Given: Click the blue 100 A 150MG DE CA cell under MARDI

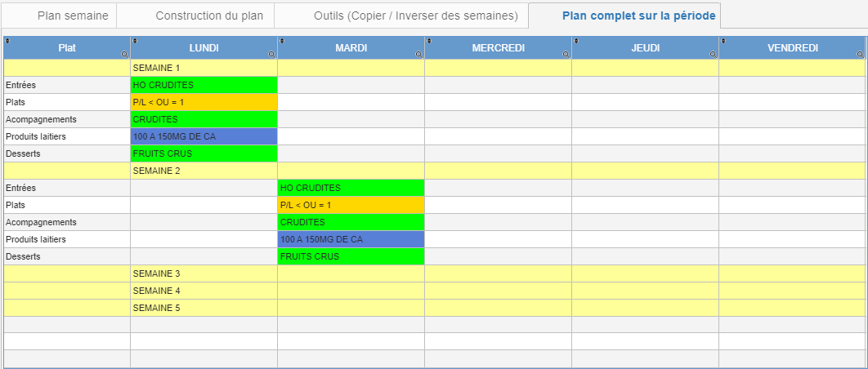Looking at the screenshot, I should (351, 239).
